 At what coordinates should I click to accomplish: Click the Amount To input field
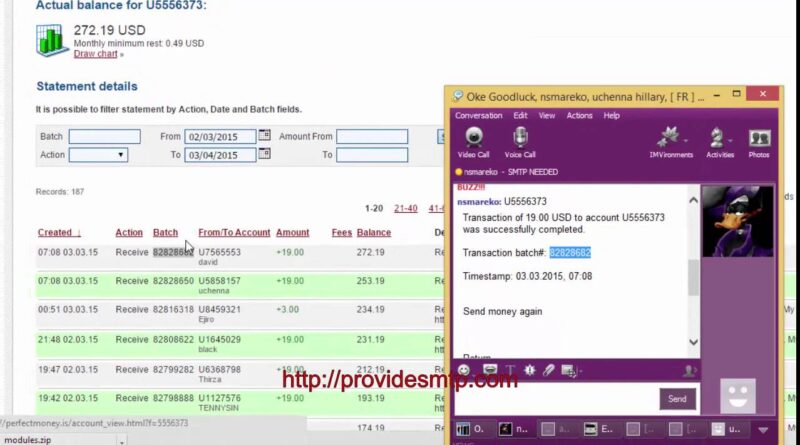[x=372, y=155]
